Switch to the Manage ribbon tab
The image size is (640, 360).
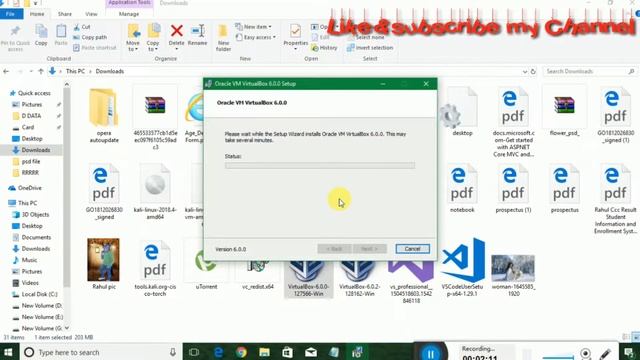[129, 14]
